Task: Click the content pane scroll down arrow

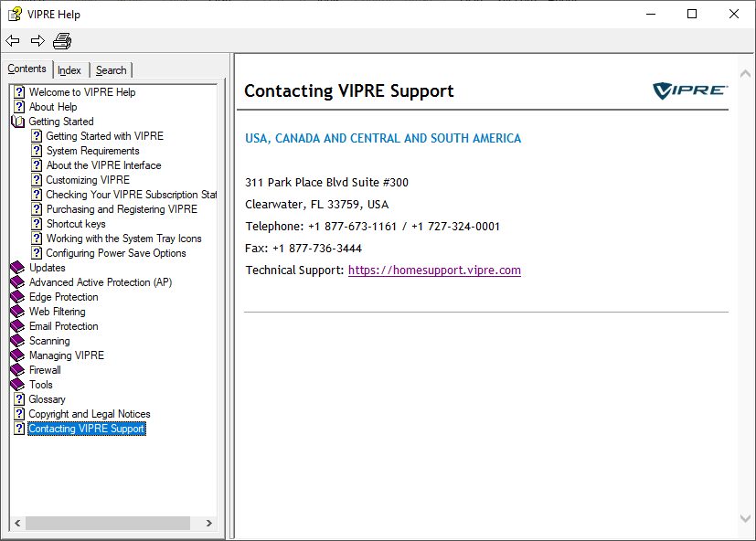Action: point(745,519)
